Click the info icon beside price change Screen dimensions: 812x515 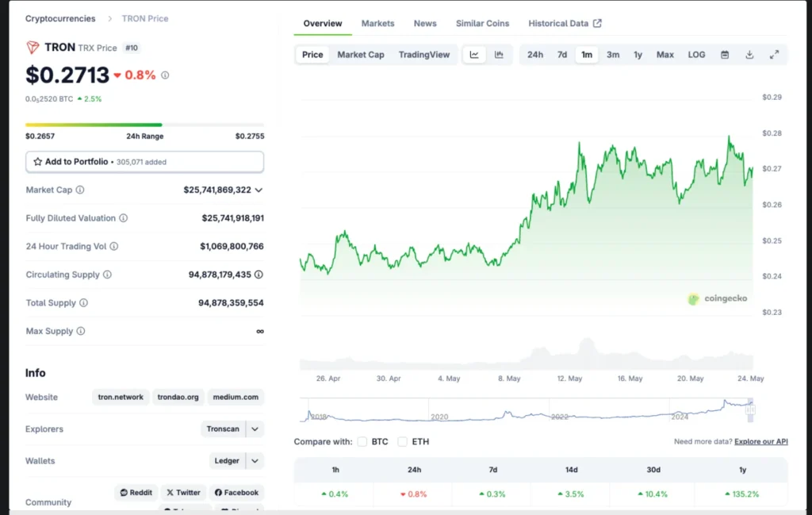[165, 75]
